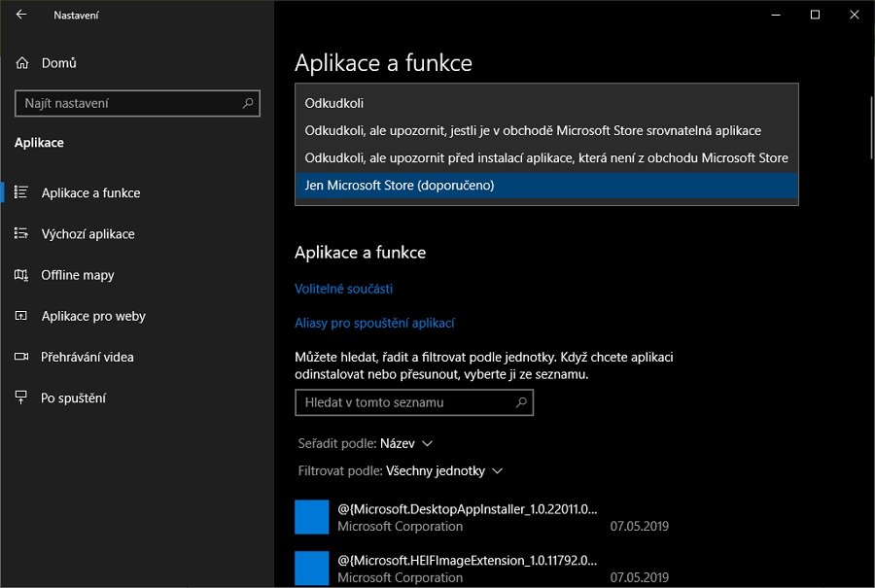The height and width of the screenshot is (588, 875).
Task: Click the Výchozí aplikace sidebar icon
Action: [21, 234]
